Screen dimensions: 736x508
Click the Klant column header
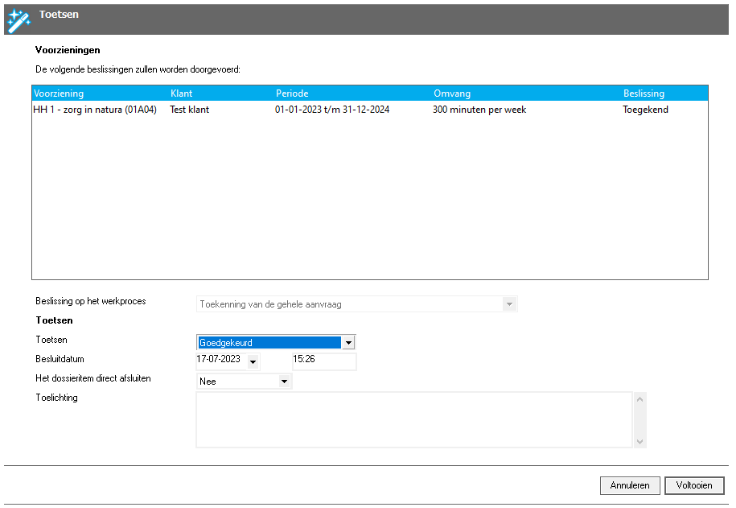point(181,93)
